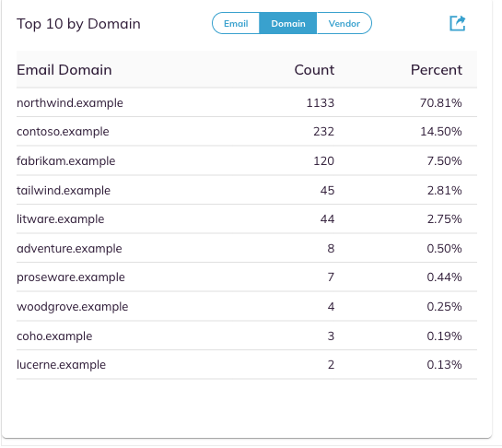This screenshot has width=502, height=448.
Task: Click coho.example in the list
Action: coord(54,336)
